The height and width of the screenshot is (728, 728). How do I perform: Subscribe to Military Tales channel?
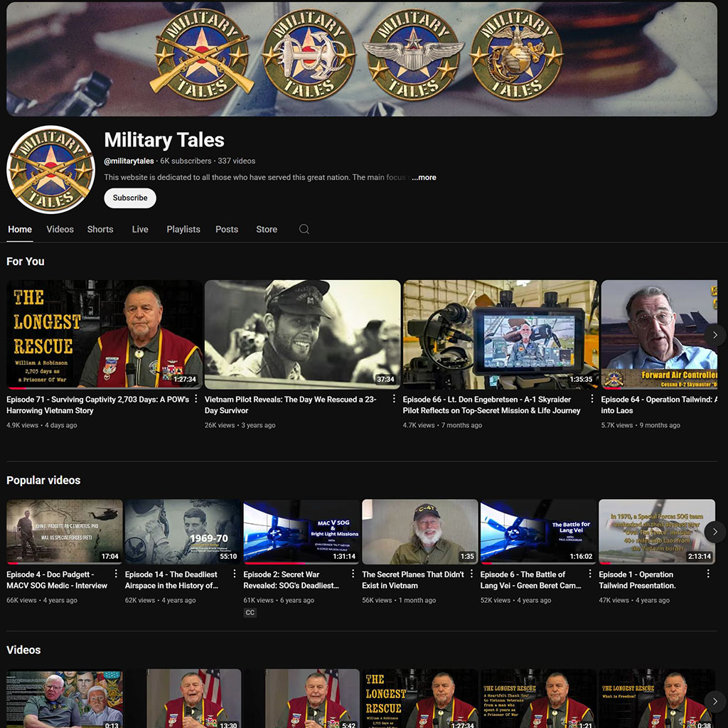click(130, 198)
